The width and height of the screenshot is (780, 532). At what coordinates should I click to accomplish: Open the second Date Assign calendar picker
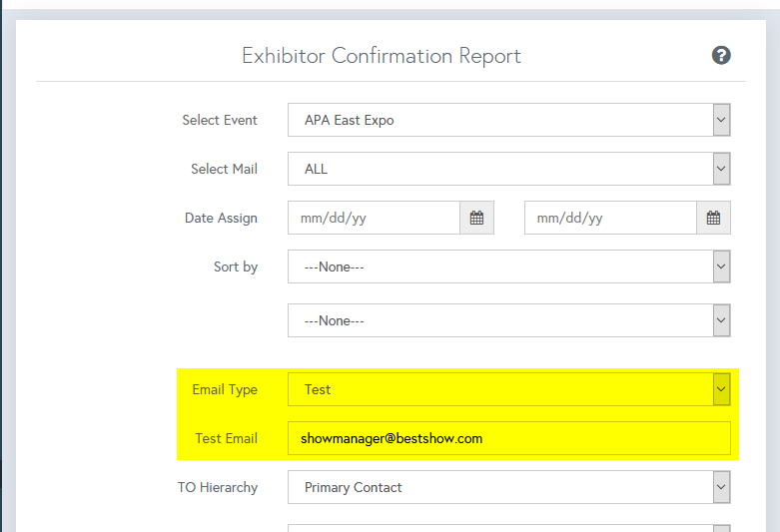(x=713, y=218)
